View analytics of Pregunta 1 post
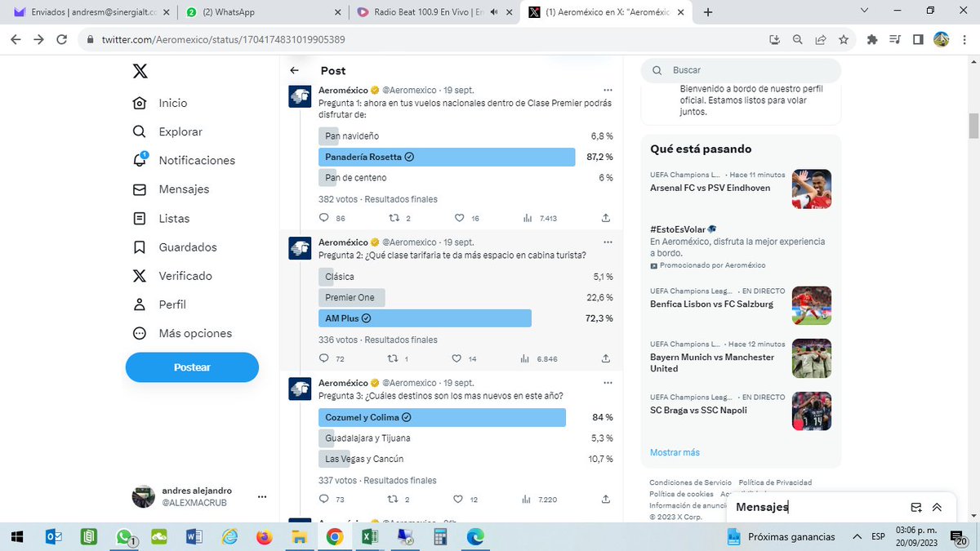This screenshot has height=551, width=980. click(527, 218)
